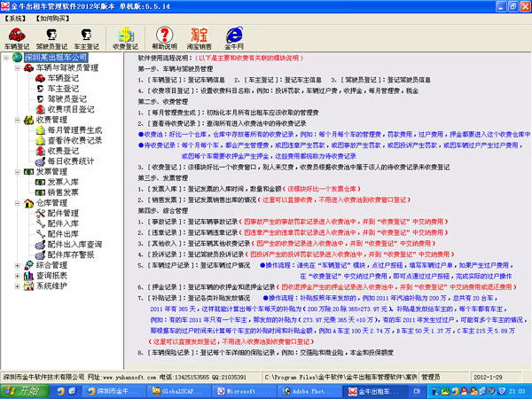This screenshot has width=532, height=399.
Task: Click status bar website www.yuhansoft.com
Action: (x=129, y=378)
